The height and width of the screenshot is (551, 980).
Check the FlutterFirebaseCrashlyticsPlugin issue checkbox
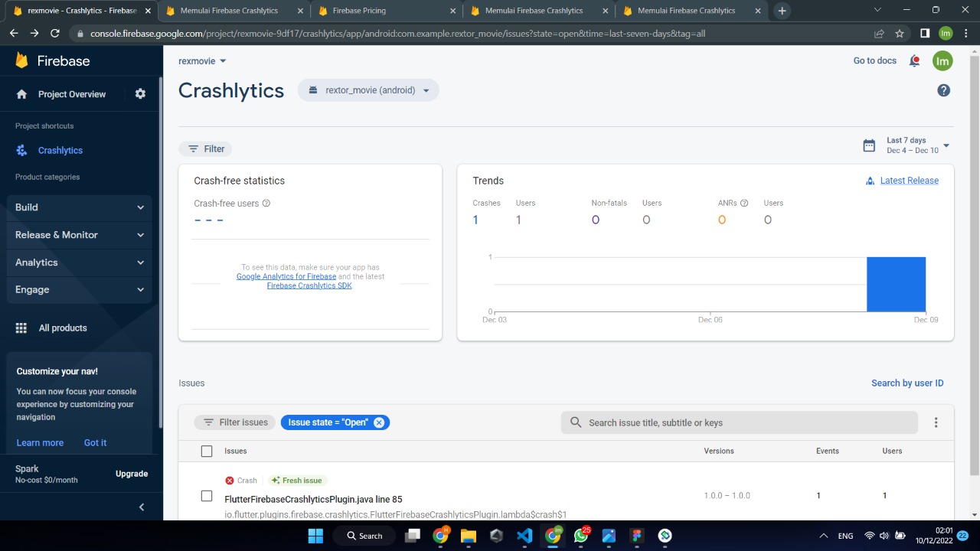207,496
